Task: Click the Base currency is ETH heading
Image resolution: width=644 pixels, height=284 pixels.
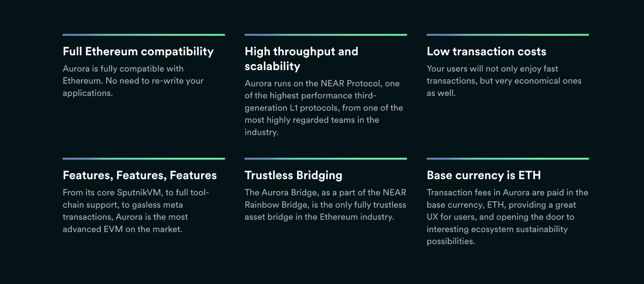Action: (x=484, y=175)
